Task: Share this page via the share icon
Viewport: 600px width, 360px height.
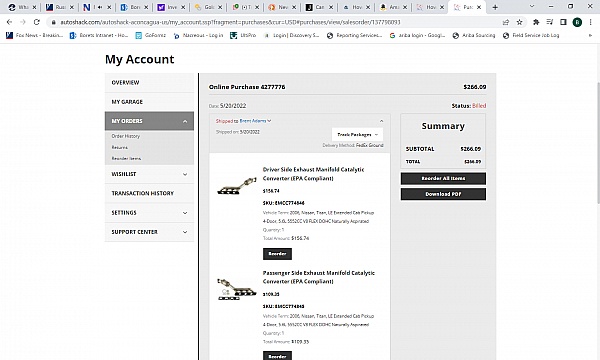Action: [506, 22]
